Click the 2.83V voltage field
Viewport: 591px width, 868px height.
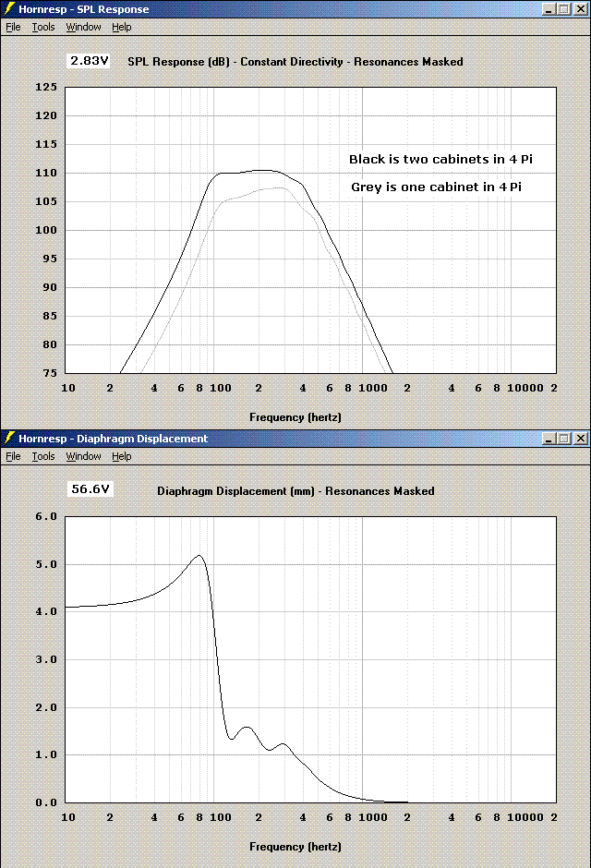tap(90, 61)
